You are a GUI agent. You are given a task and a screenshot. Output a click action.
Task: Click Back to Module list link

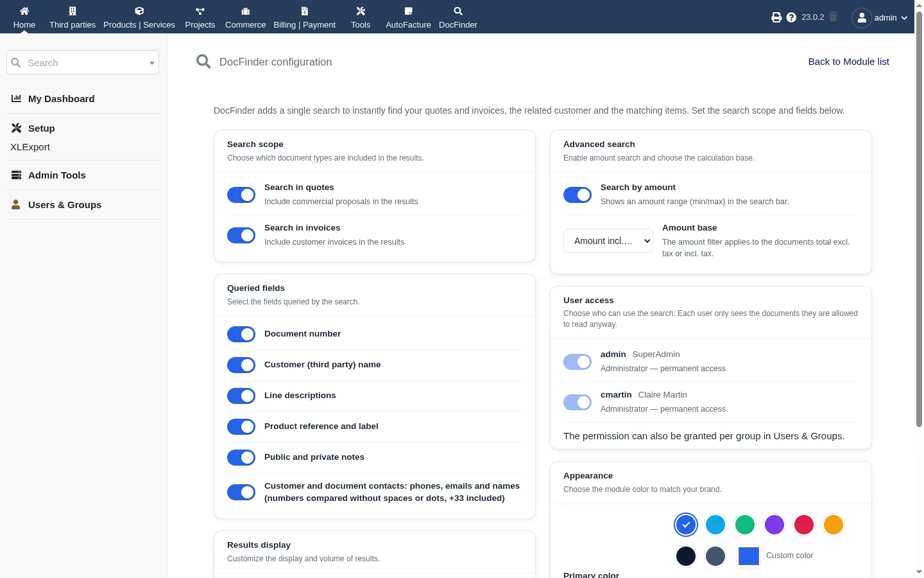coord(849,62)
